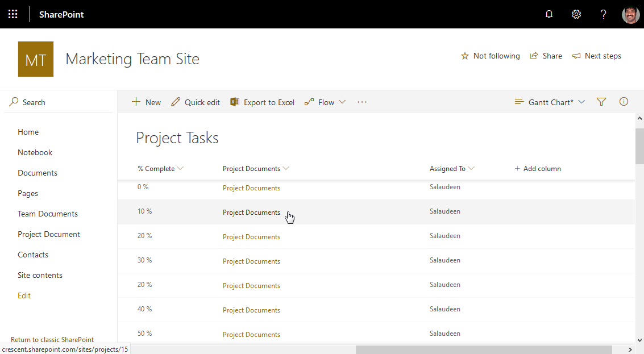The height and width of the screenshot is (354, 644).
Task: Select Site contents in the left navigation
Action: [x=40, y=274]
